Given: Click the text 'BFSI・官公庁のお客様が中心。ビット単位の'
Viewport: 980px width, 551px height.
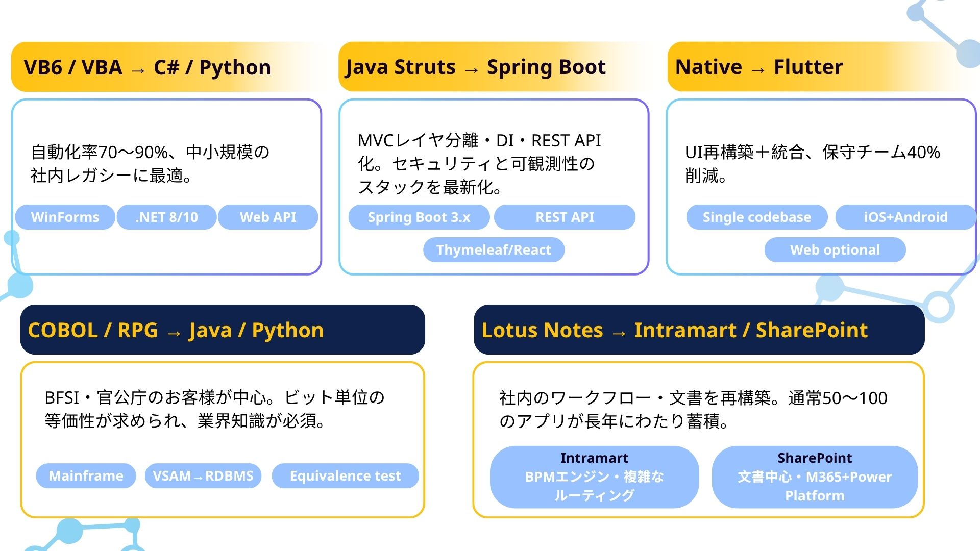Looking at the screenshot, I should click(214, 397).
